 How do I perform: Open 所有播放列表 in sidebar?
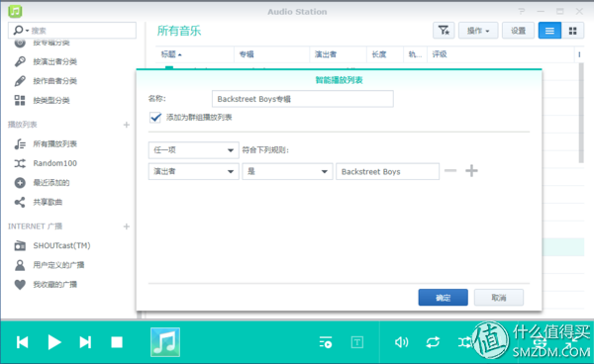[54, 143]
